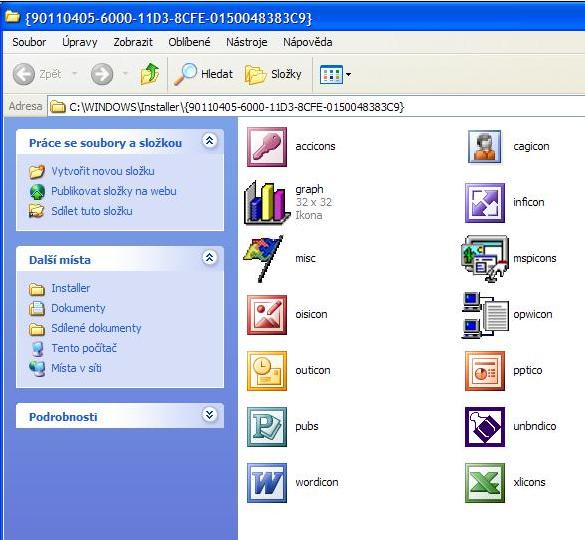585x540 pixels.
Task: Select the inficon purple arrows icon
Action: [484, 203]
